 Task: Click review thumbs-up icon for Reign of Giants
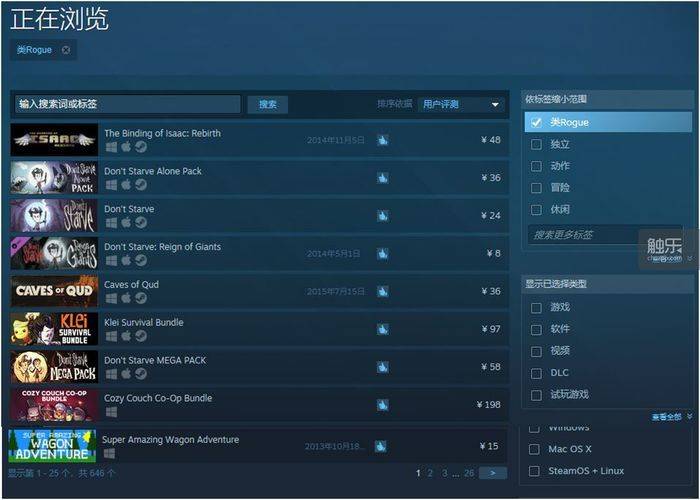pyautogui.click(x=383, y=254)
